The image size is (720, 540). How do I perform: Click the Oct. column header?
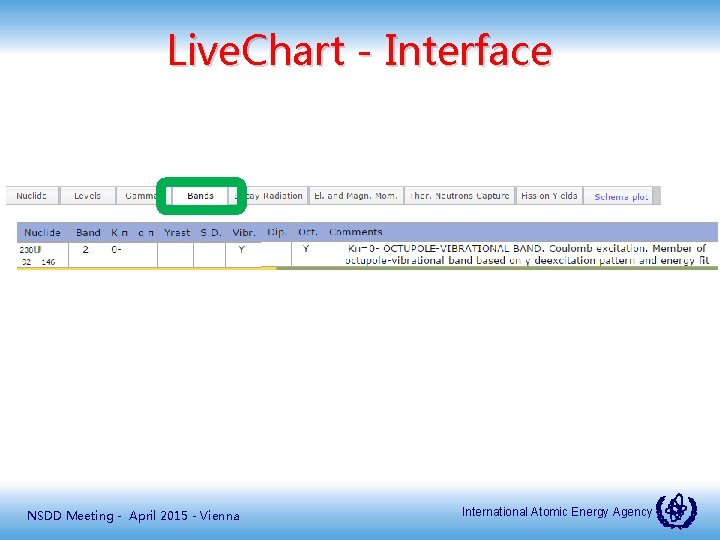[x=308, y=232]
